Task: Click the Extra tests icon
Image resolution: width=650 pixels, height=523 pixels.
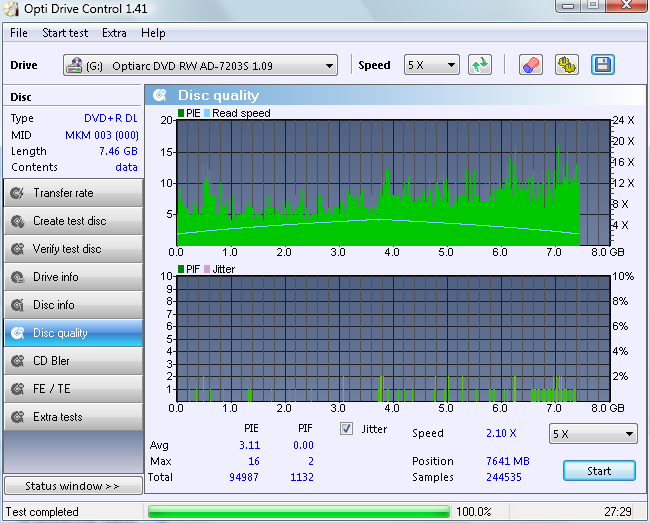Action: (17, 417)
